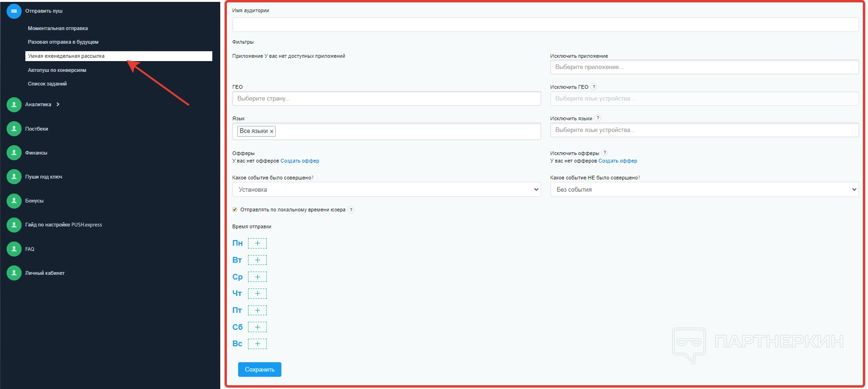Remove the 'Все языки' language tag
Screen dimensions: 868x389
coord(271,132)
